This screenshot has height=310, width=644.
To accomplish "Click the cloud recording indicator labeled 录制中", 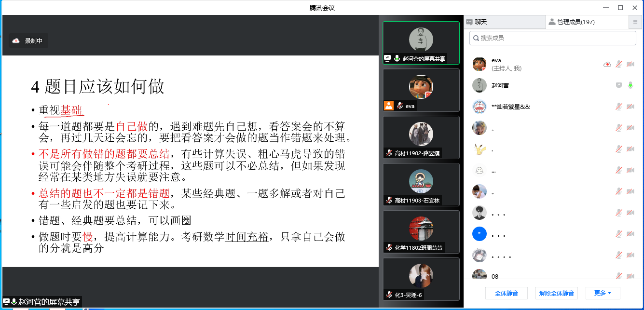I will coord(28,41).
